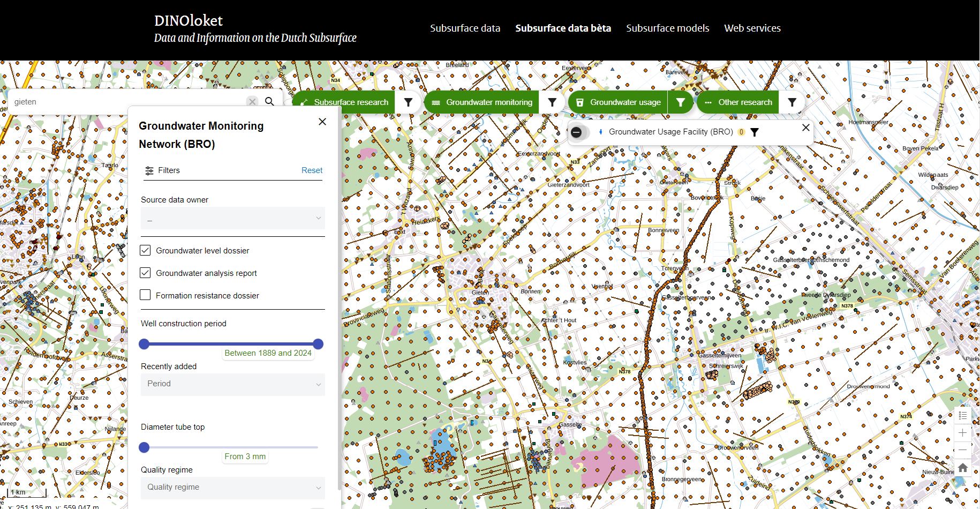Enable the Formation resistance dossier checkbox
The width and height of the screenshot is (980, 509).
click(145, 295)
